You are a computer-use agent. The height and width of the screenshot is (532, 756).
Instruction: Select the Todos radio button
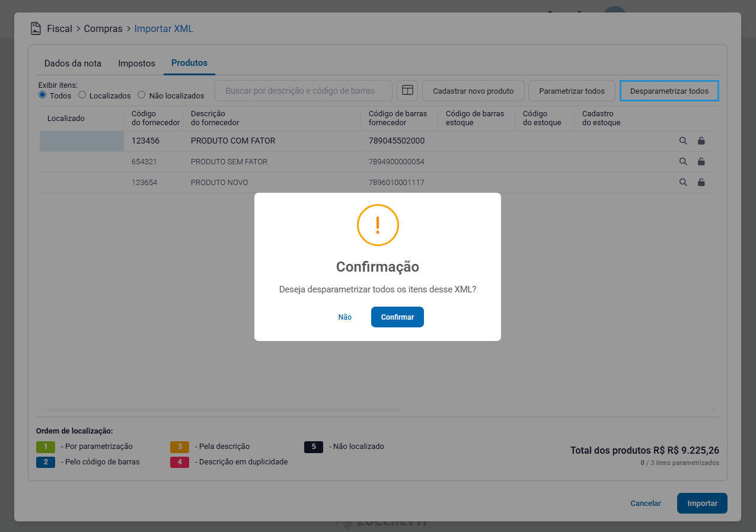coord(43,95)
